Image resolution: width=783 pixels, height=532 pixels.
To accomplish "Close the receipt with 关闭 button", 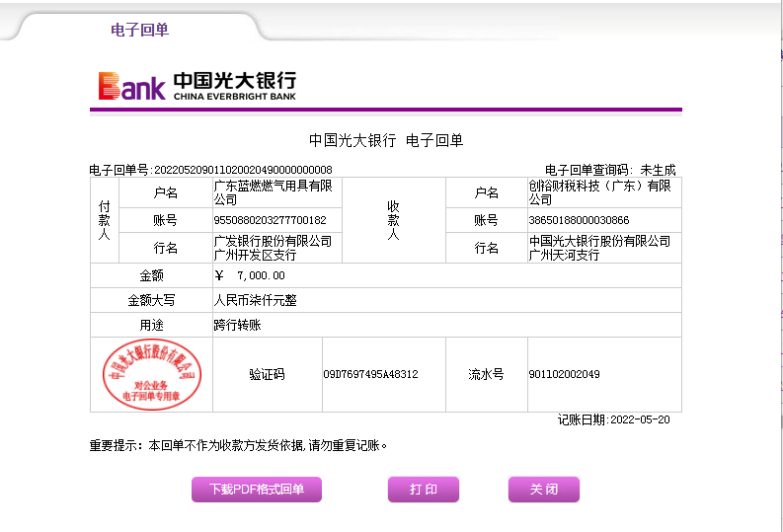I will pyautogui.click(x=544, y=490).
